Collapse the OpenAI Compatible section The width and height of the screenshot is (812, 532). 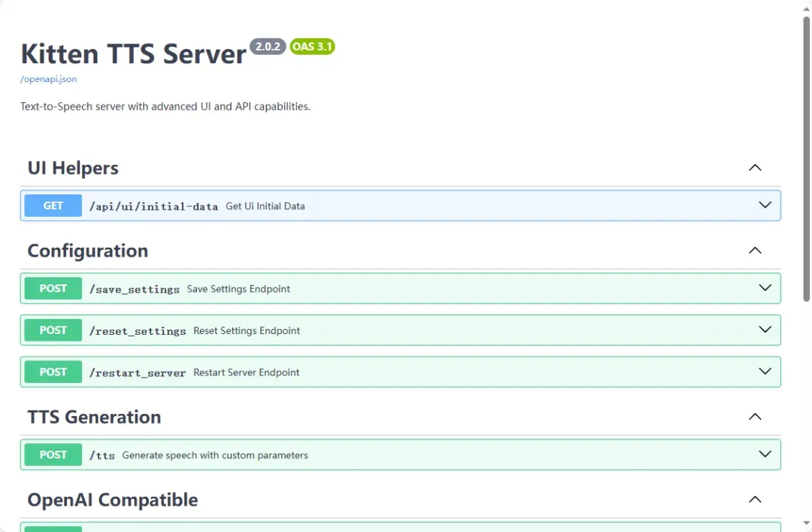[755, 500]
